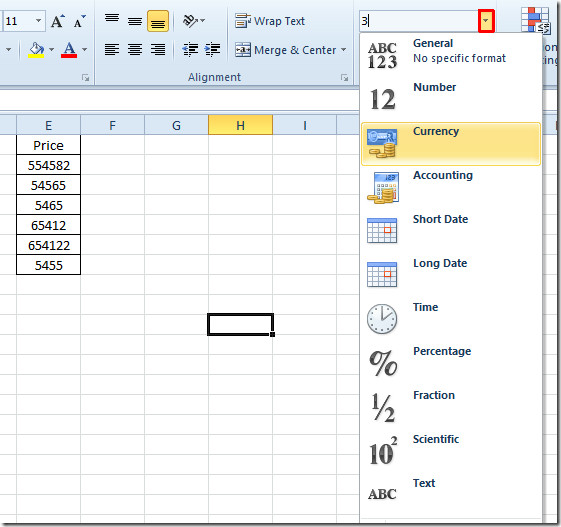Image resolution: width=561 pixels, height=527 pixels.
Task: Open the Orientation dropdown arrow
Action: click(x=203, y=21)
